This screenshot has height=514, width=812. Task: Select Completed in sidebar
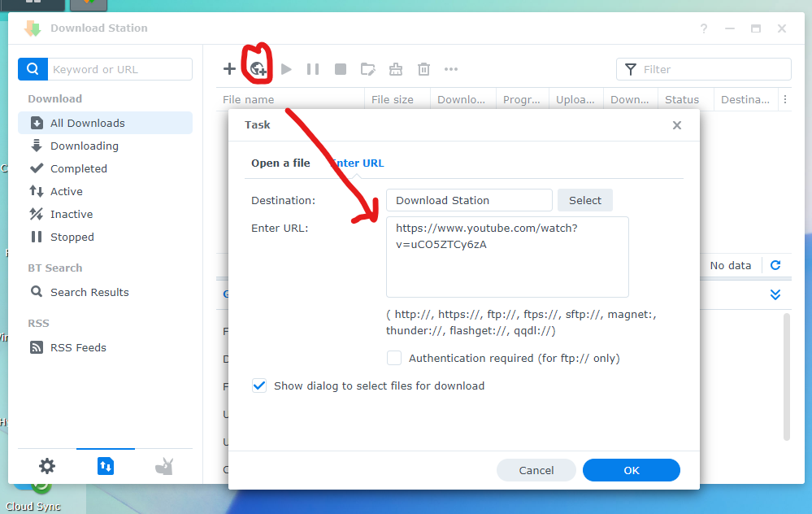coord(105,168)
